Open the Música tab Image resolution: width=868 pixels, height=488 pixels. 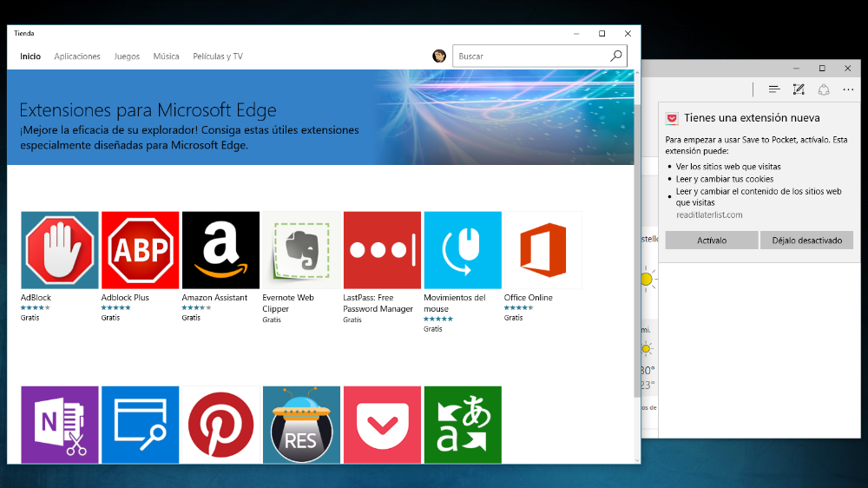[x=166, y=56]
